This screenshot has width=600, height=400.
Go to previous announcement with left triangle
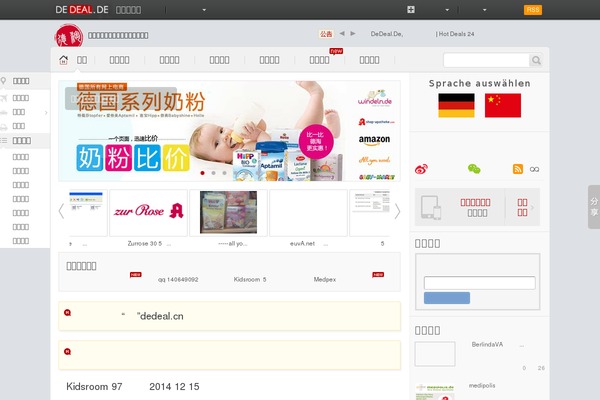pyautogui.click(x=342, y=33)
